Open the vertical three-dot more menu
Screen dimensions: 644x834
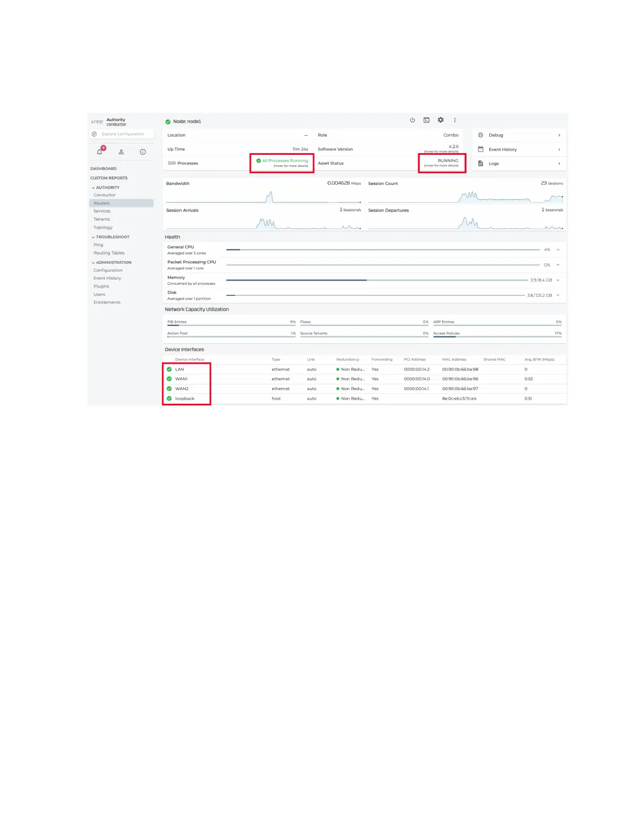455,120
